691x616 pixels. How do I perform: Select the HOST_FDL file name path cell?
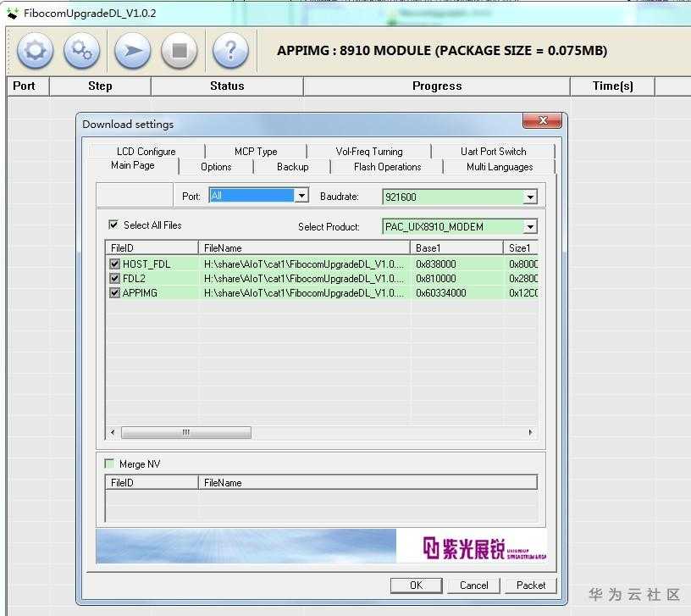point(304,264)
